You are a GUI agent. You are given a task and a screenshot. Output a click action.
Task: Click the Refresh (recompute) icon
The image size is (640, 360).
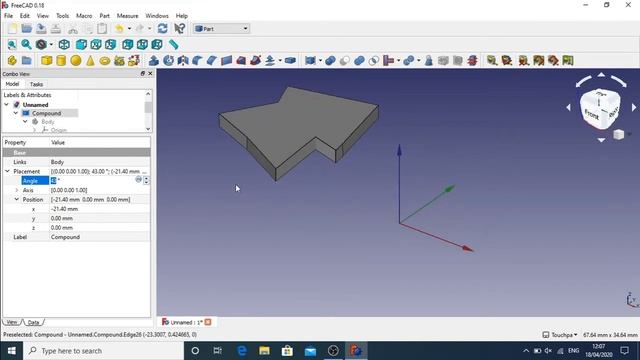[x=162, y=29]
